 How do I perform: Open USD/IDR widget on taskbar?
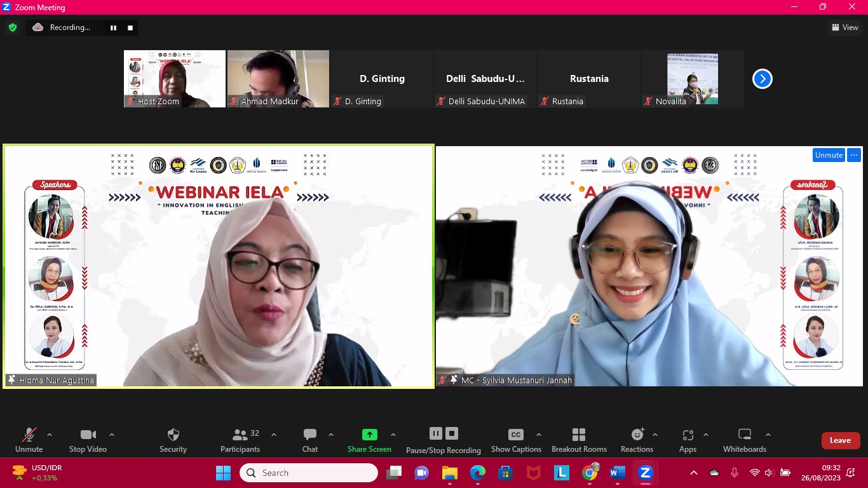pyautogui.click(x=38, y=473)
